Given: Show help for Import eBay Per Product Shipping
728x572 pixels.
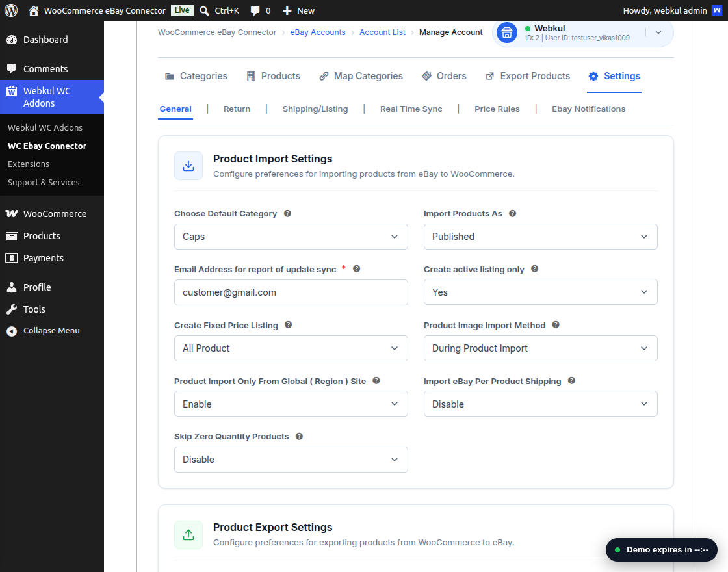Looking at the screenshot, I should tap(571, 381).
